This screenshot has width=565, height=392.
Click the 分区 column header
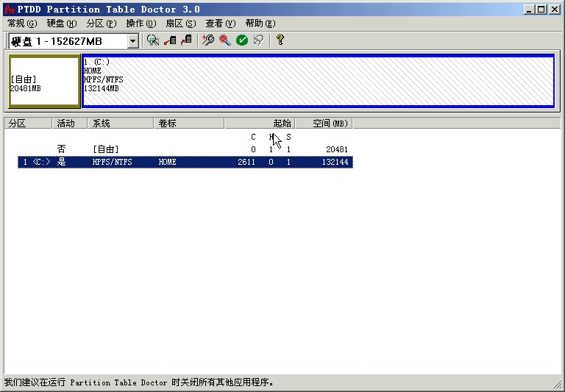[28, 124]
